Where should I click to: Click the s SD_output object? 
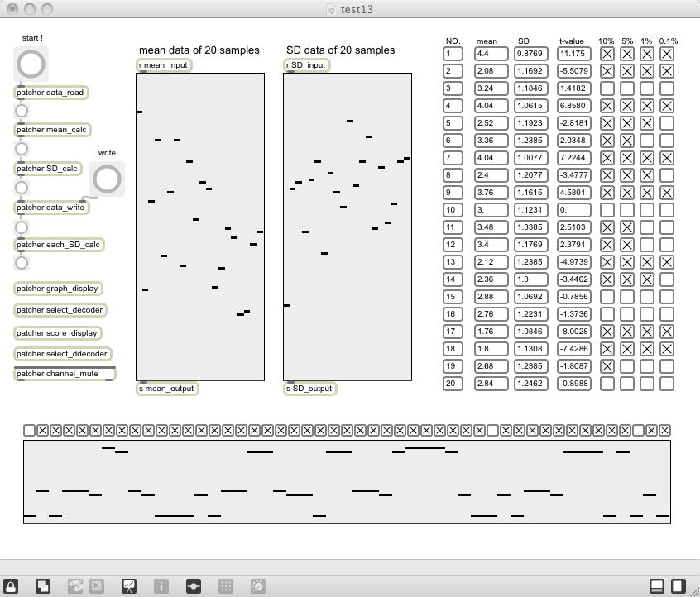pos(309,388)
